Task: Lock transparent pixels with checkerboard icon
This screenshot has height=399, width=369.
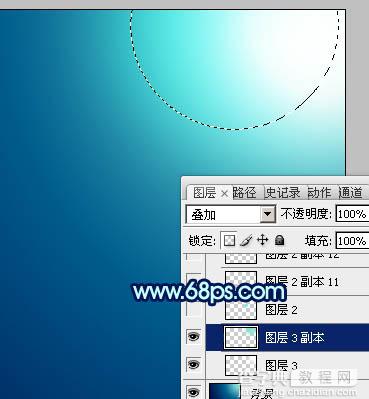Action: point(229,240)
